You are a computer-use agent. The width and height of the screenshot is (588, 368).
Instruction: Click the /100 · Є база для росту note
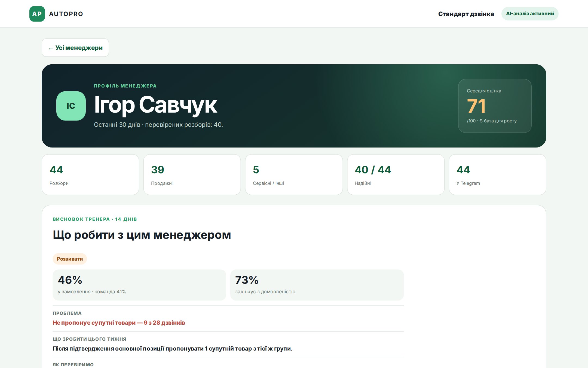(x=492, y=121)
